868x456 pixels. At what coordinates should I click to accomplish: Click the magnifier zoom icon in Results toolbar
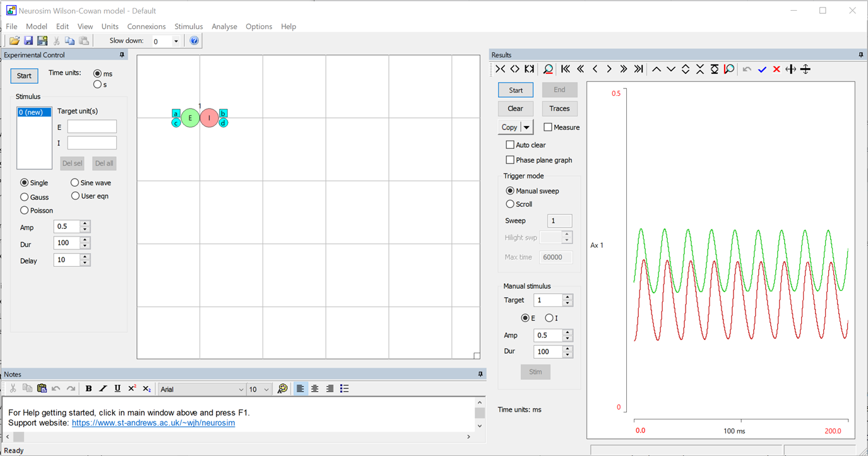(x=548, y=69)
